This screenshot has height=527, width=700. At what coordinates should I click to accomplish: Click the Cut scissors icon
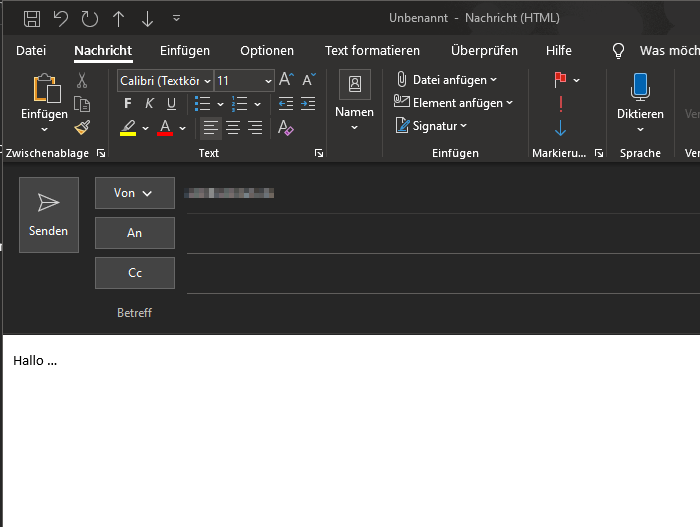click(82, 81)
